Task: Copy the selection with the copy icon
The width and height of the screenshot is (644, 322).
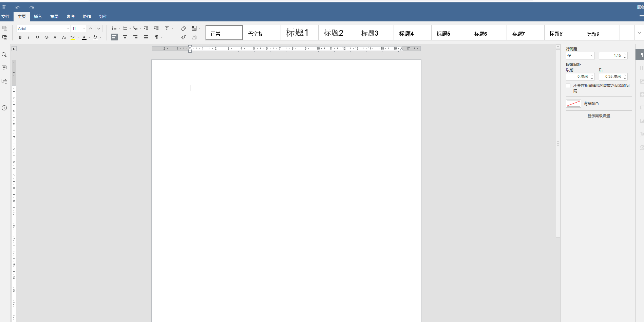Action: 5,29
